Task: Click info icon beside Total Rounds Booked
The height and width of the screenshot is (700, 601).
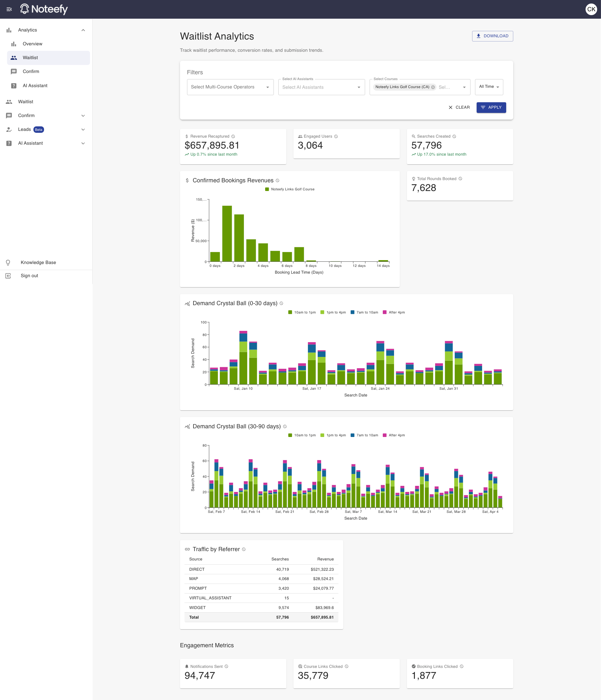Action: pos(460,179)
